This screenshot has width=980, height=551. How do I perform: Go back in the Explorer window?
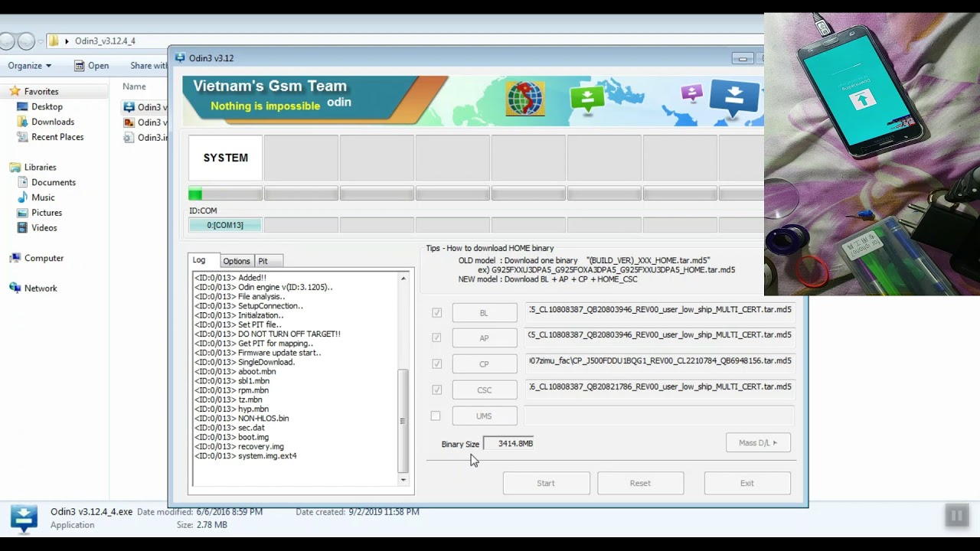pos(7,41)
